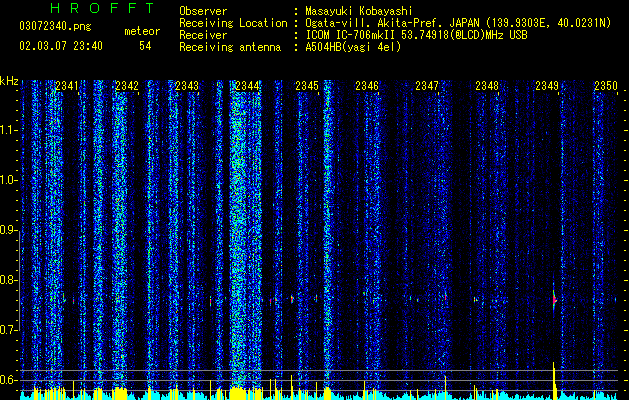Click the 2344 time marker
The width and height of the screenshot is (629, 400).
pyautogui.click(x=247, y=86)
